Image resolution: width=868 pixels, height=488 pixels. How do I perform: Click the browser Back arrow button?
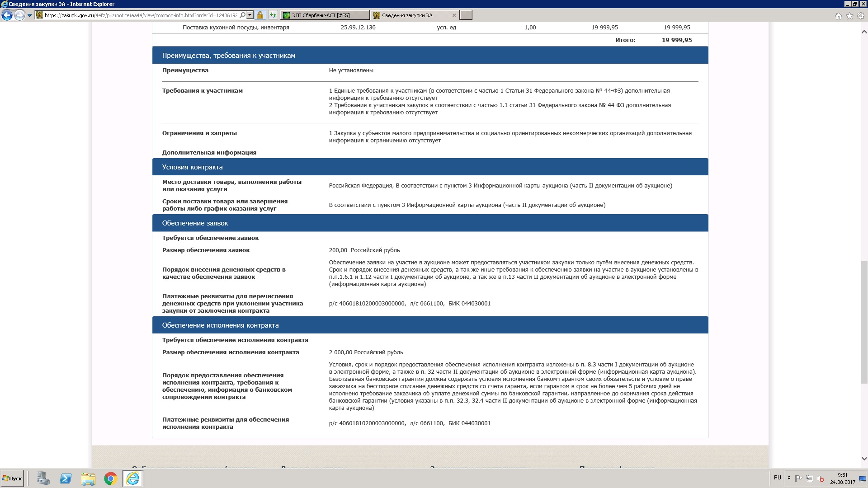click(7, 15)
